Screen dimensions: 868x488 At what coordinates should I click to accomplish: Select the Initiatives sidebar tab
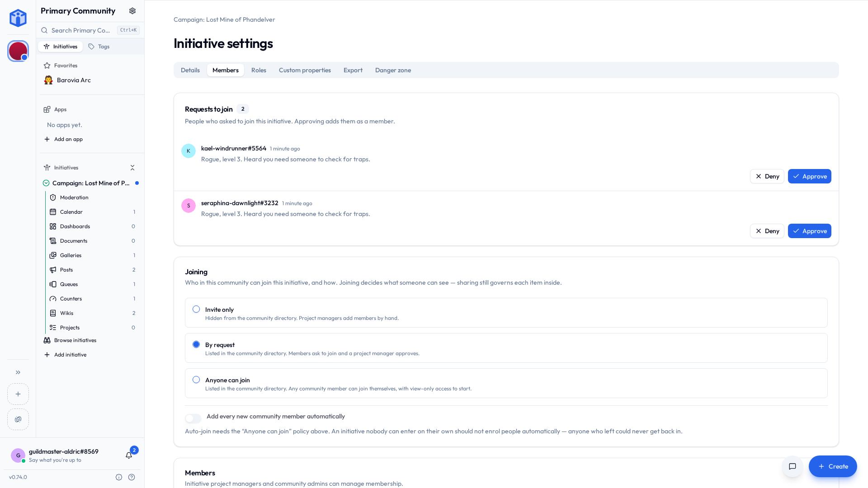point(61,47)
